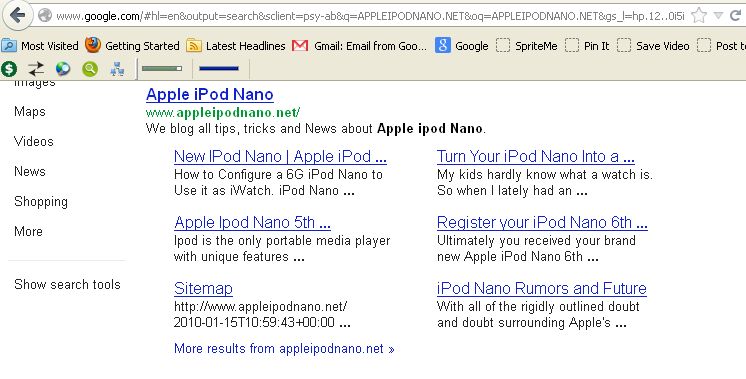746x379 pixels.
Task: Open Register your iPod Nano 6th link
Action: point(542,223)
